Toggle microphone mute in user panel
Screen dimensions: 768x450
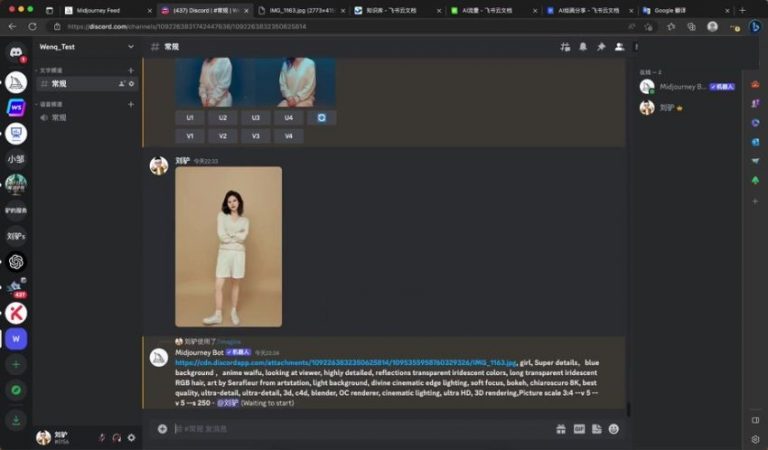tap(101, 437)
